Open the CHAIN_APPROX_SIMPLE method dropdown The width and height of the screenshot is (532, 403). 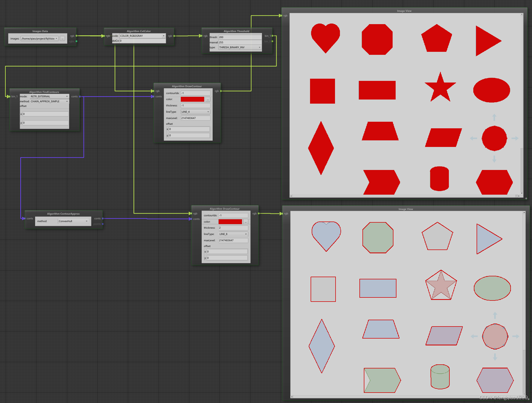click(x=49, y=101)
